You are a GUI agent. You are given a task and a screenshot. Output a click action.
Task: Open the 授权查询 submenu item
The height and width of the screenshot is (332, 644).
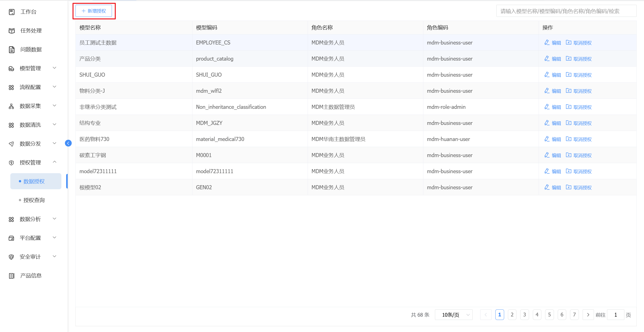pyautogui.click(x=34, y=200)
